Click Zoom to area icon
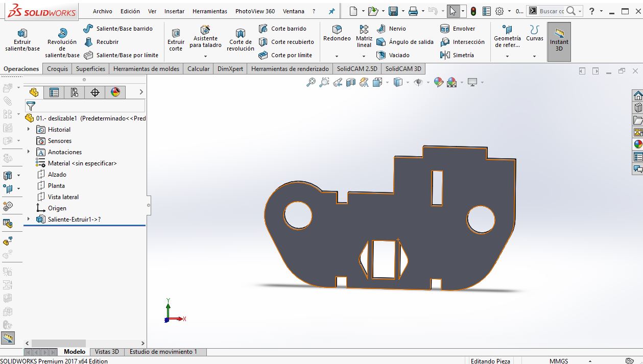The height and width of the screenshot is (364, 643). coord(324,82)
